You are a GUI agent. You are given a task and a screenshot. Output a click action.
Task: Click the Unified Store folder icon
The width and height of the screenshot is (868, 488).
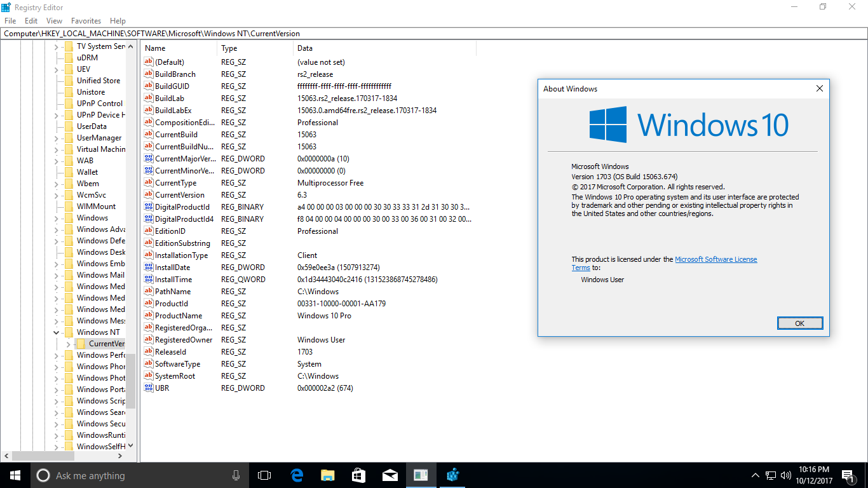pyautogui.click(x=69, y=81)
